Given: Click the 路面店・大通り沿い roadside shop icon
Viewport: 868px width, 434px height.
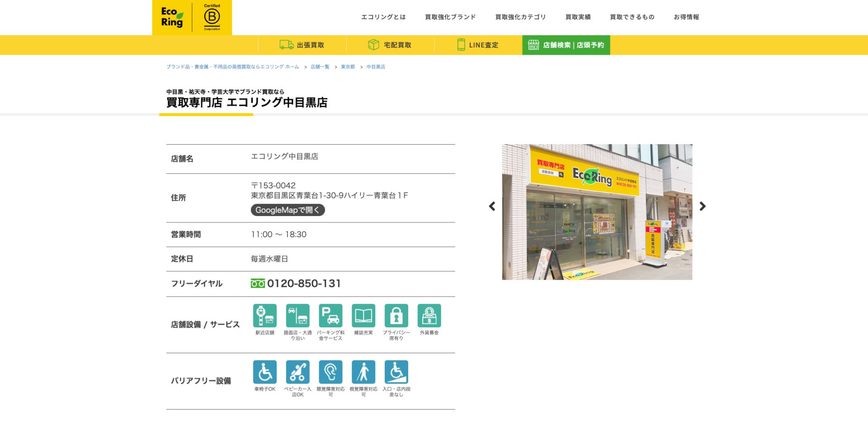Looking at the screenshot, I should point(298,316).
